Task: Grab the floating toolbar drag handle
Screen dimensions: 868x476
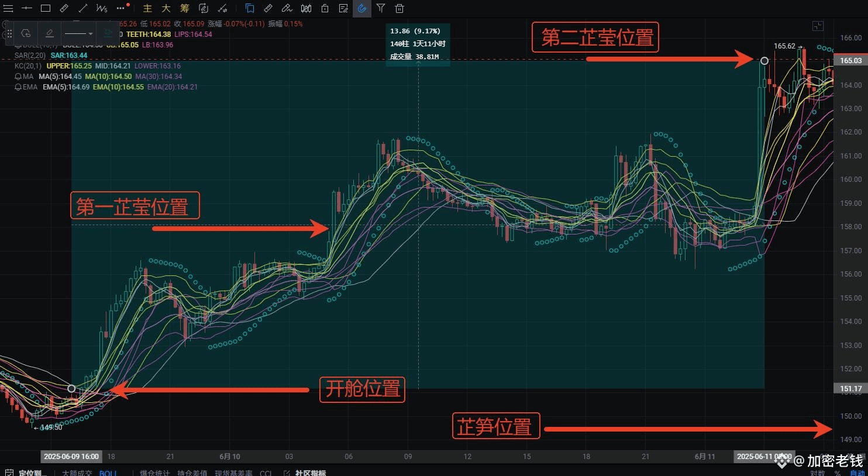Action: coord(9,33)
